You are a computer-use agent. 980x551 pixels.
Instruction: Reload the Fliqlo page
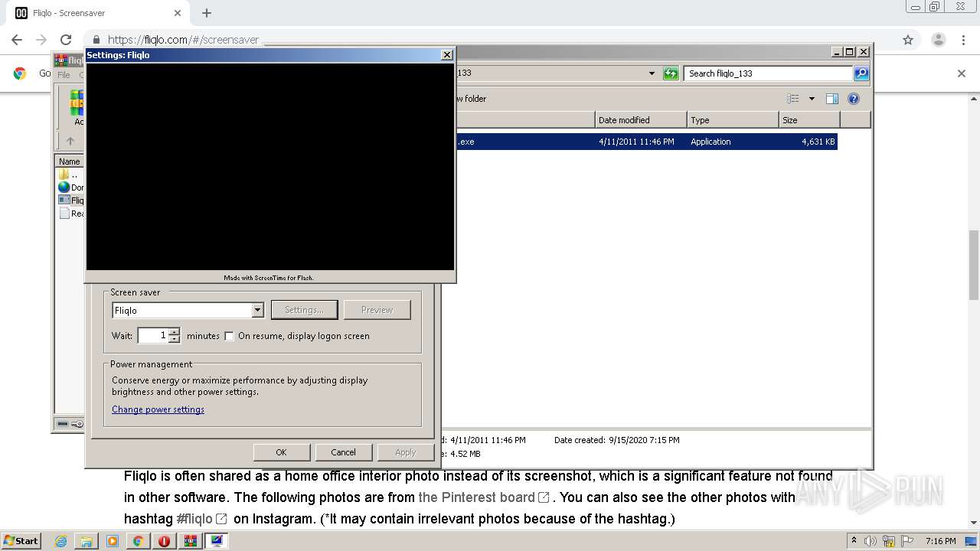pos(66,40)
